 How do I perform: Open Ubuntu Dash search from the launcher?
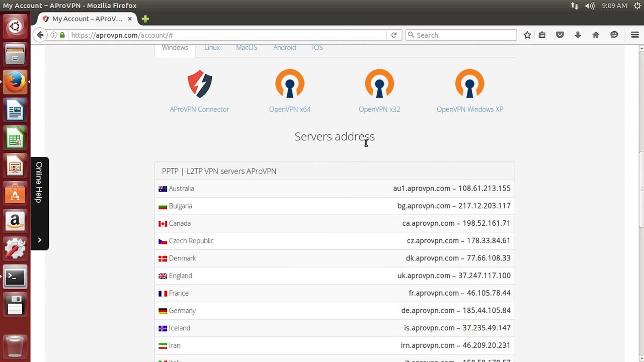click(15, 26)
